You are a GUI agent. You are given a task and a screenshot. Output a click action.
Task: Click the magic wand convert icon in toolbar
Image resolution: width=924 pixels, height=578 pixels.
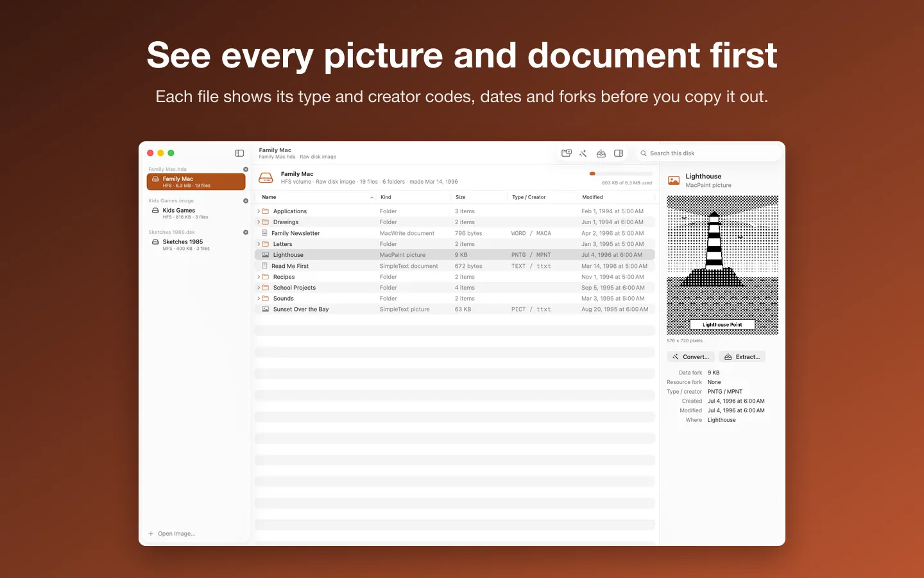tap(583, 153)
